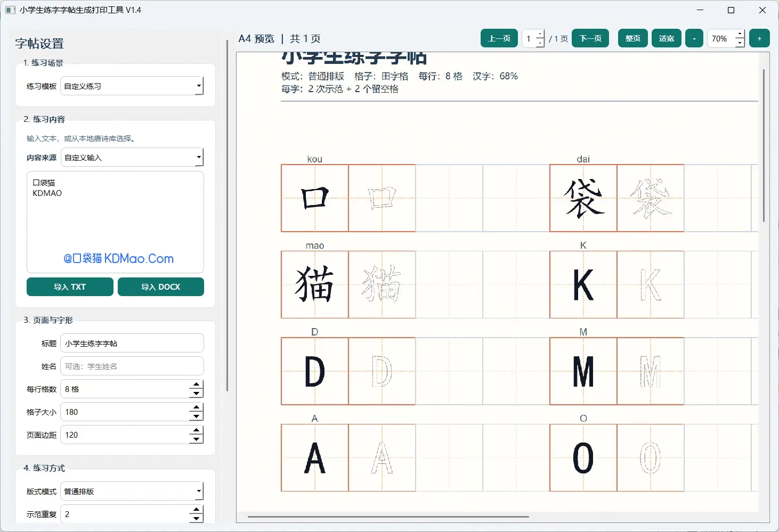
Task: Click the outlined K tracing cell
Action: tap(651, 284)
